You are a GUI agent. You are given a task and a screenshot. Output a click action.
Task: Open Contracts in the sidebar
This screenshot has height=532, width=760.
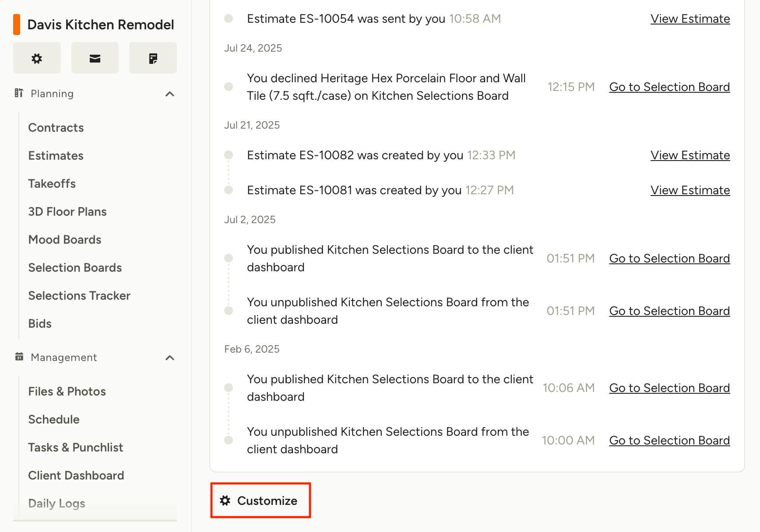tap(56, 128)
